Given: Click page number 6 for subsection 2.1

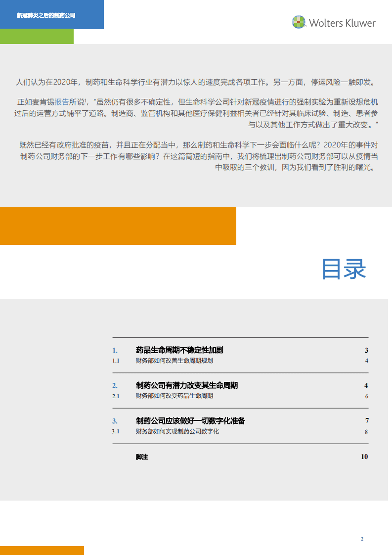Looking at the screenshot, I should click(x=366, y=396).
